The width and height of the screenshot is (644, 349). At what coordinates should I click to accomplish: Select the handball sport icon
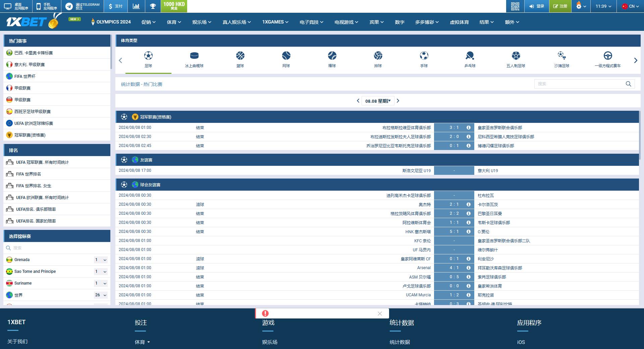(x=424, y=56)
